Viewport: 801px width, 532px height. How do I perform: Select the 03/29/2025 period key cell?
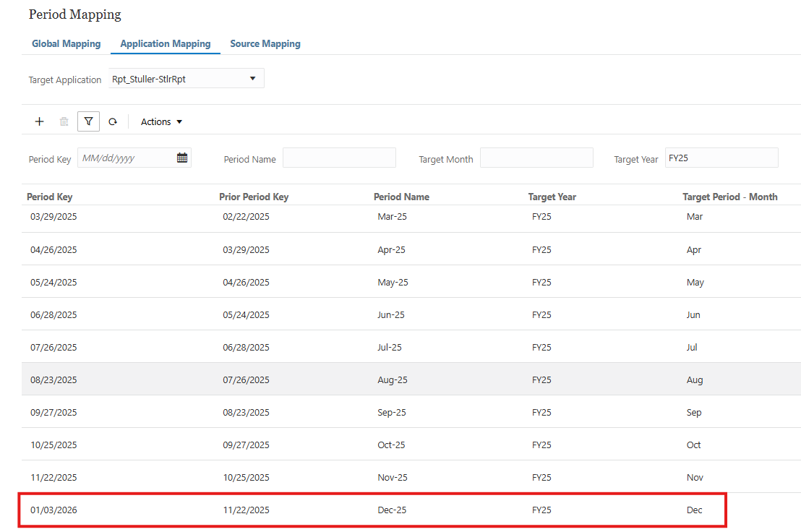coord(53,216)
